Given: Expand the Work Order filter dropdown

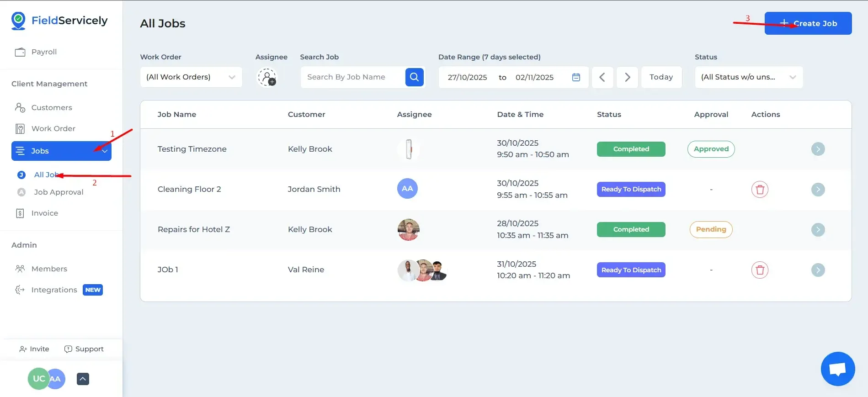Looking at the screenshot, I should (x=191, y=77).
